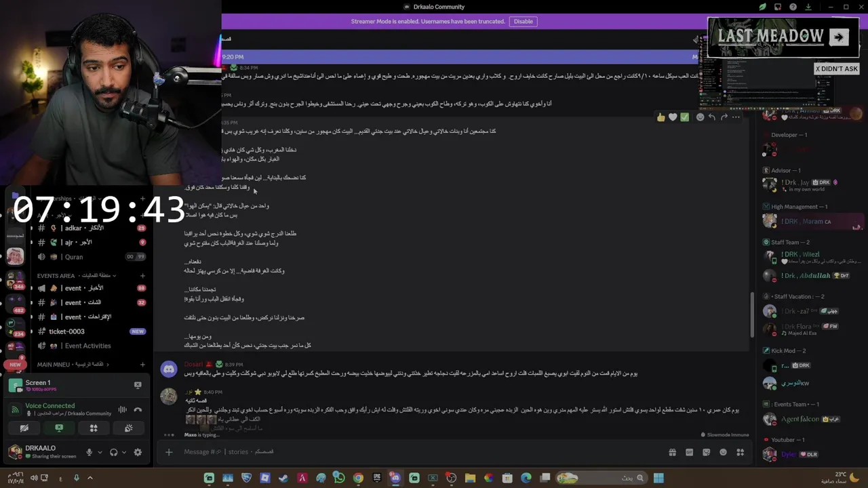The width and height of the screenshot is (868, 488).
Task: Open the apps launcher in message bar
Action: 741,452
